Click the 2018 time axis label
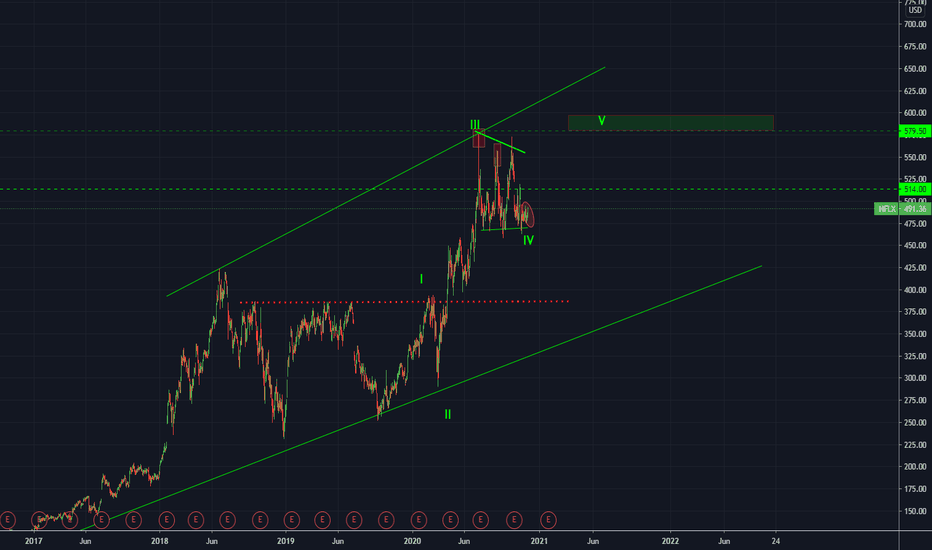 point(159,541)
